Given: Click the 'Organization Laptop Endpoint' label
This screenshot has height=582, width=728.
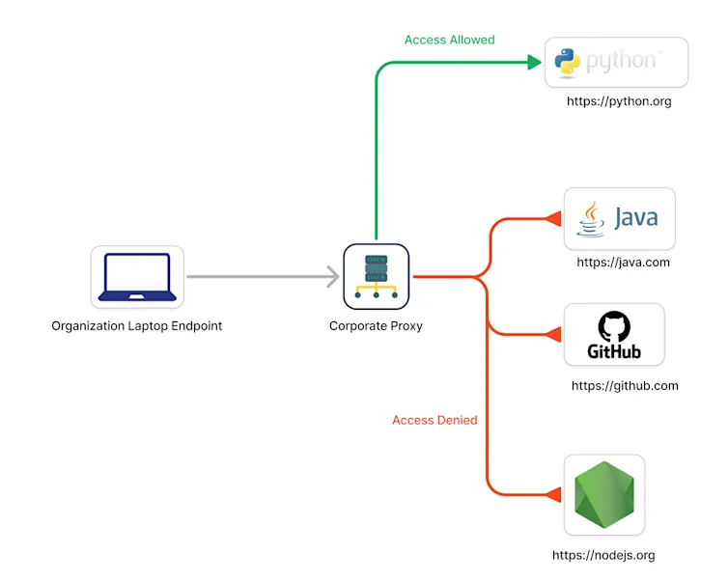Looking at the screenshot, I should click(x=136, y=326).
